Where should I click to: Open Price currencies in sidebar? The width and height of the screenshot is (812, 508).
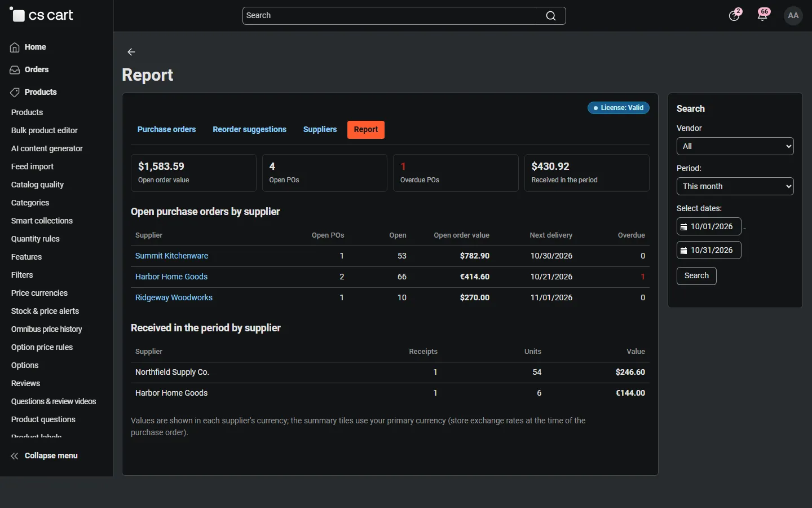[x=39, y=294]
